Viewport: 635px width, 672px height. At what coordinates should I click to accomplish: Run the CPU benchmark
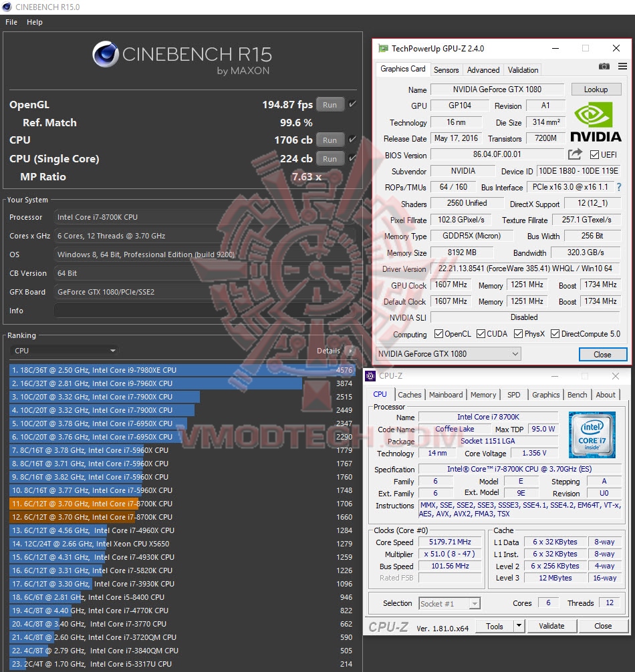330,140
